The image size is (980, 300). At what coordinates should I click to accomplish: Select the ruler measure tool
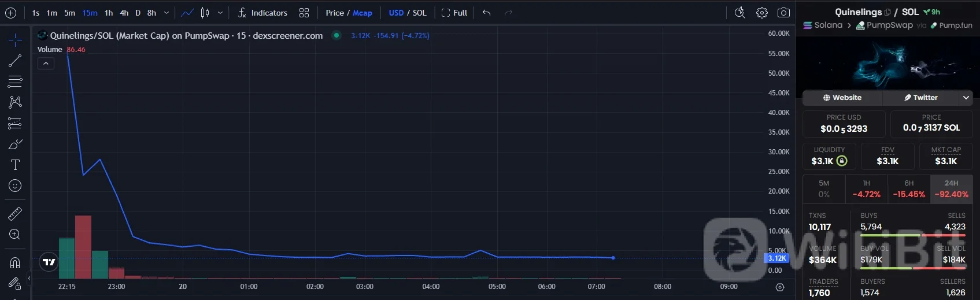pyautogui.click(x=15, y=213)
